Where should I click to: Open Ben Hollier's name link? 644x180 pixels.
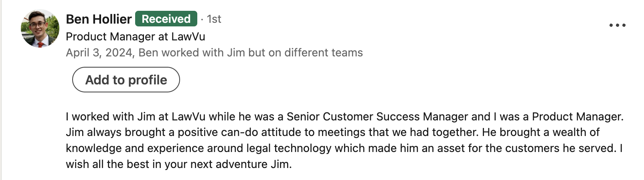tap(99, 19)
